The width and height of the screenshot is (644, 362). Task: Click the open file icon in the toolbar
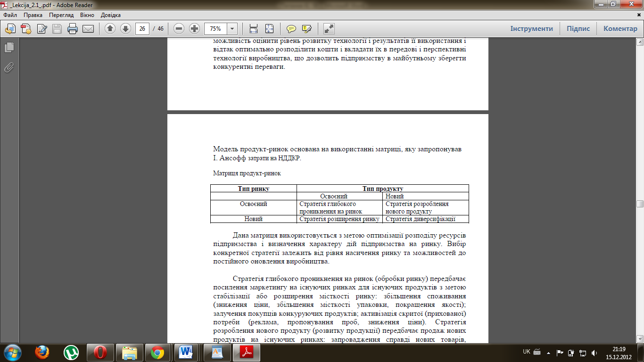(x=10, y=29)
